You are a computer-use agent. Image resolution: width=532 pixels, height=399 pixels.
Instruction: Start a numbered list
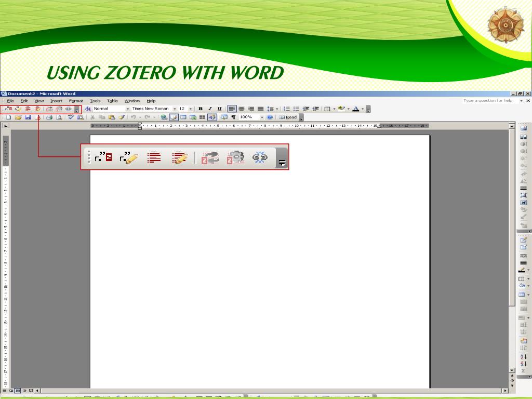pos(287,109)
